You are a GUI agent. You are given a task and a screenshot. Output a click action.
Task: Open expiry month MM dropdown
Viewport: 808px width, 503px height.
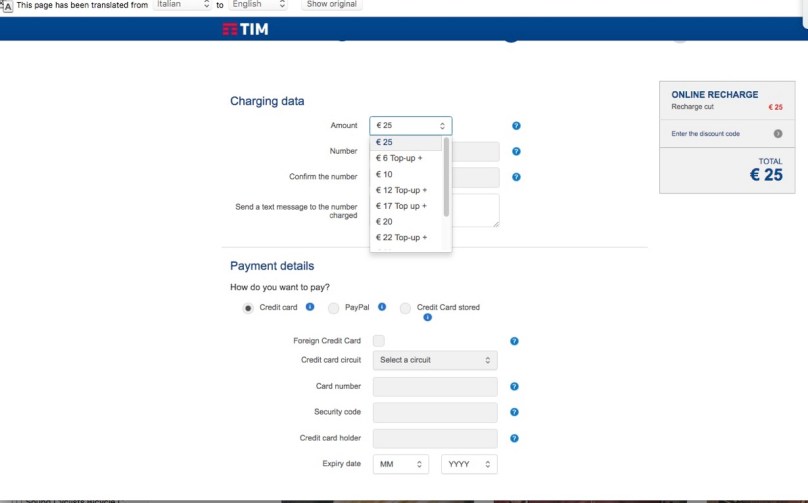click(x=401, y=464)
